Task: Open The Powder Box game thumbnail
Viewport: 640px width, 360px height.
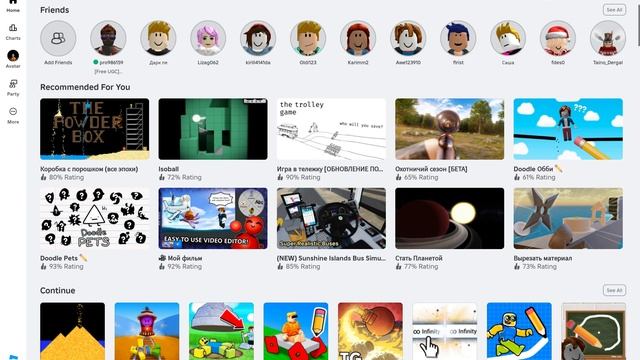Action: point(95,129)
